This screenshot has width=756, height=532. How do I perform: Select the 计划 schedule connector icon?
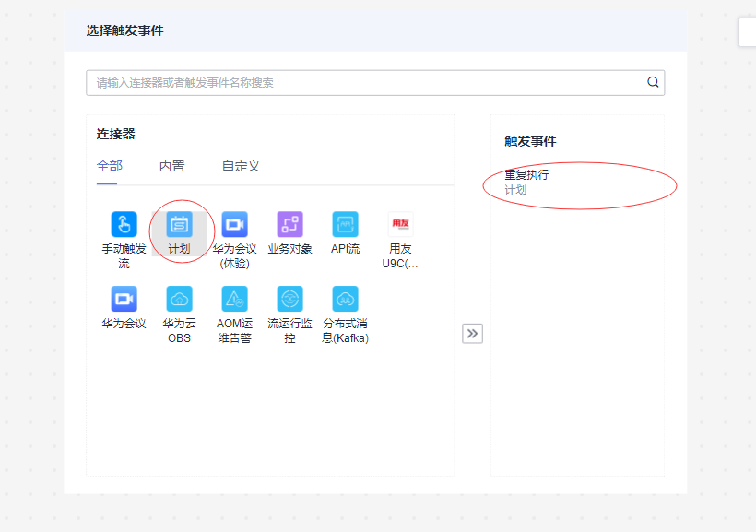click(x=180, y=224)
